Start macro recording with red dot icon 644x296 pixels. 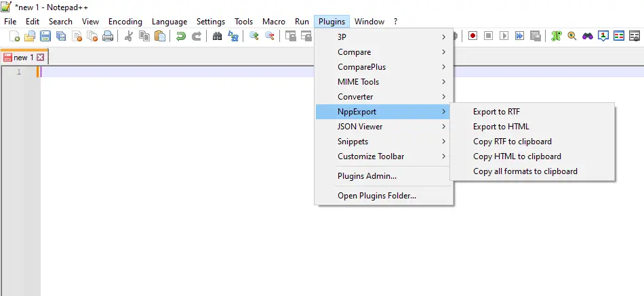[x=472, y=36]
